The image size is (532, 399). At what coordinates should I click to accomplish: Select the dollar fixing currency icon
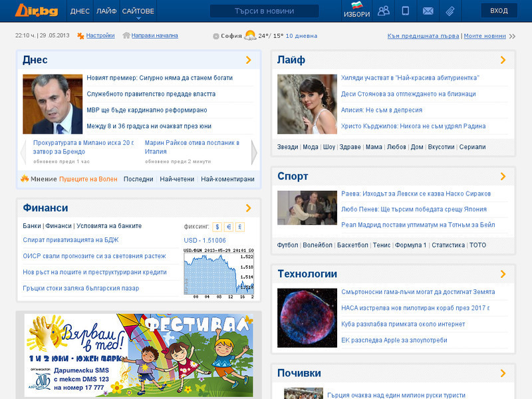tap(217, 227)
